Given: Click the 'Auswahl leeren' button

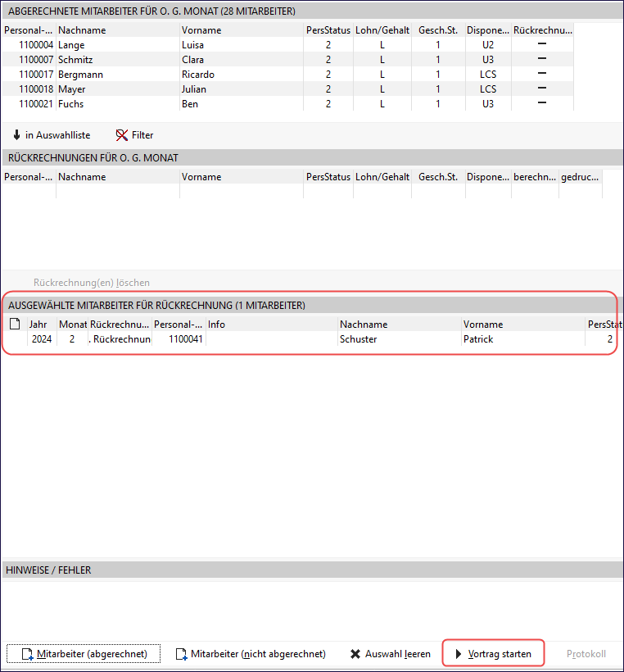Looking at the screenshot, I should pyautogui.click(x=390, y=654).
